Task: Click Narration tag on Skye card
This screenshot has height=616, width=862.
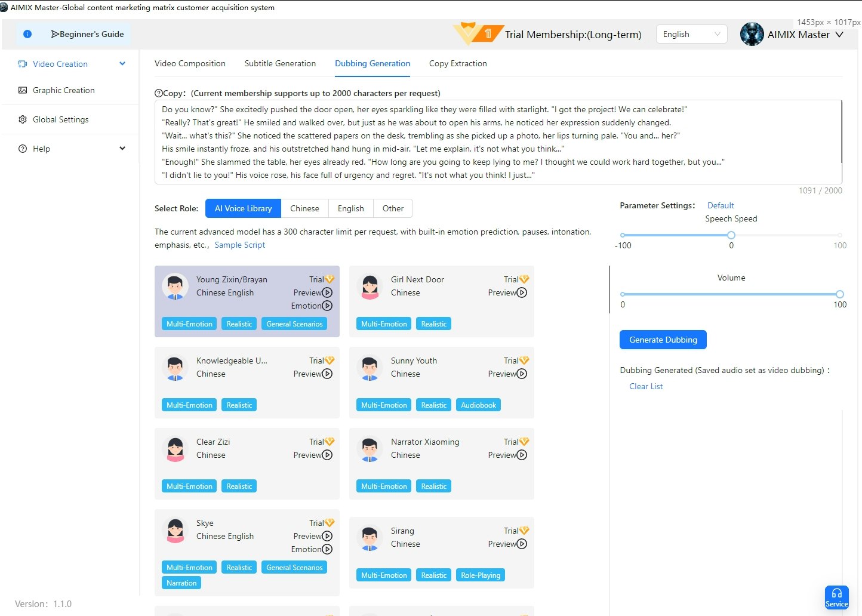Action: [181, 583]
